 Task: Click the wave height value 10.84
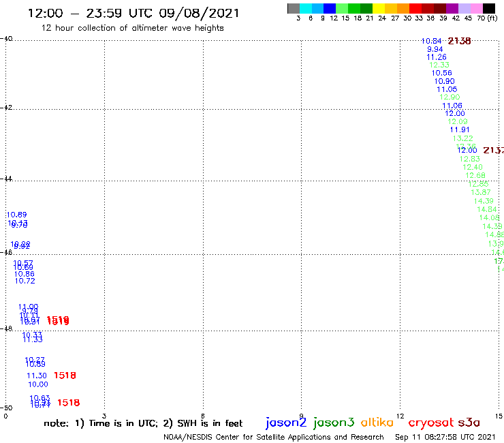click(x=431, y=41)
